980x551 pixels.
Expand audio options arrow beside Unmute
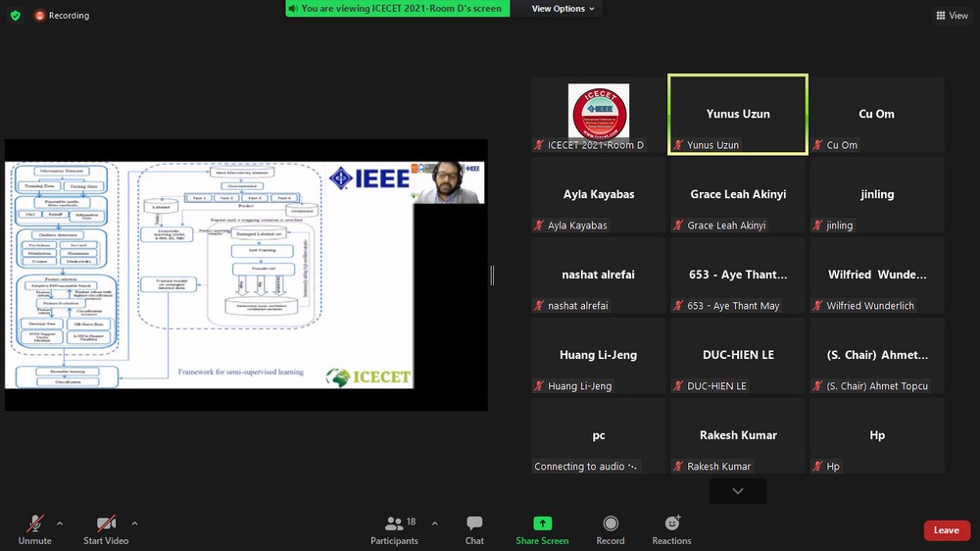pos(60,524)
